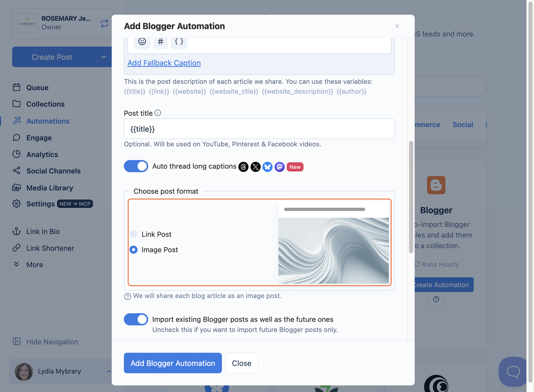Click Lydia Mybrary's profile avatar
534x392 pixels.
click(24, 371)
